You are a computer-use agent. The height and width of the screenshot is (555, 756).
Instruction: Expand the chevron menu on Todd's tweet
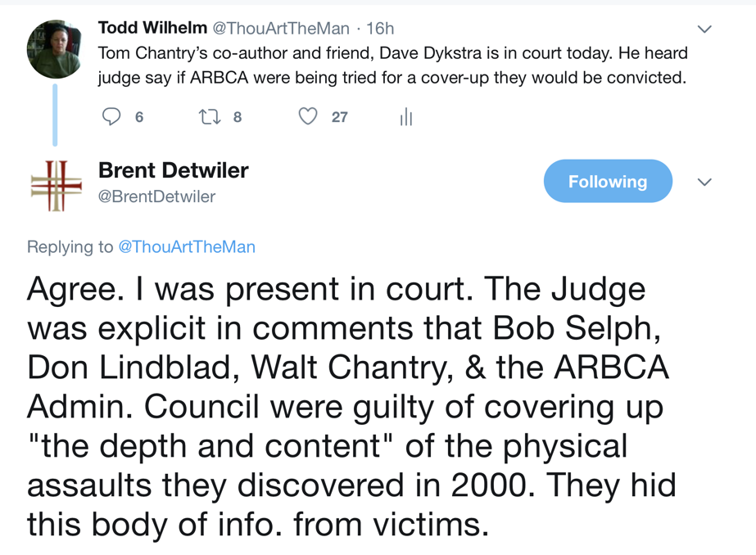pyautogui.click(x=704, y=29)
